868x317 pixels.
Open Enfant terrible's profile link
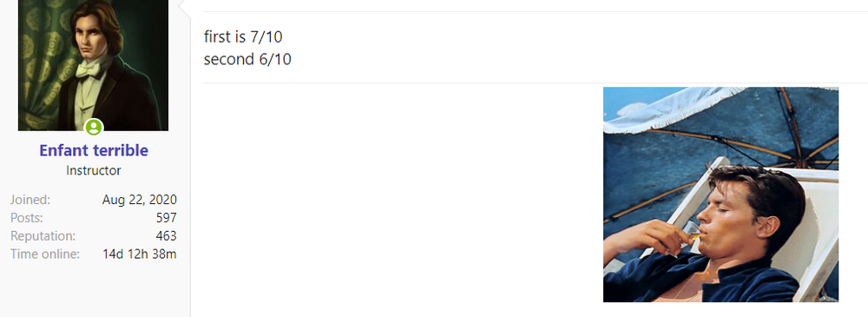click(x=94, y=150)
